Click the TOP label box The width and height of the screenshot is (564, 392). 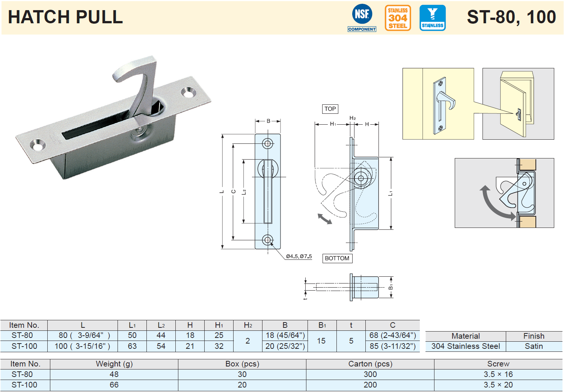point(330,109)
